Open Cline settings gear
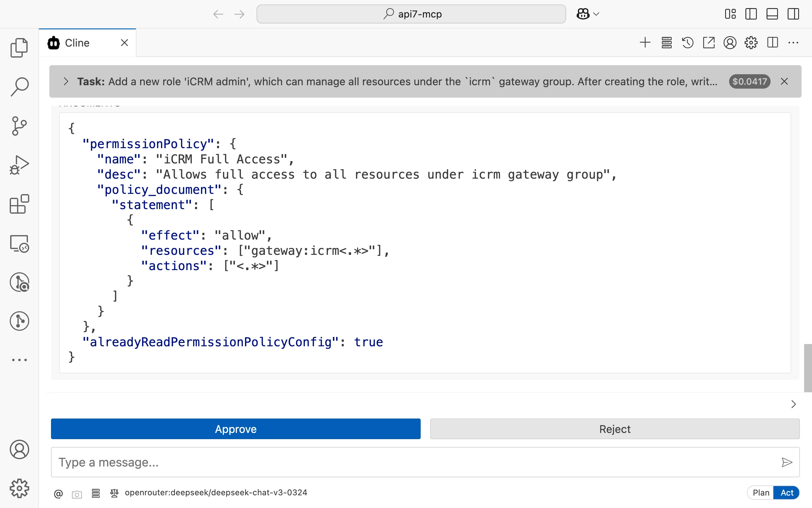 [751, 43]
